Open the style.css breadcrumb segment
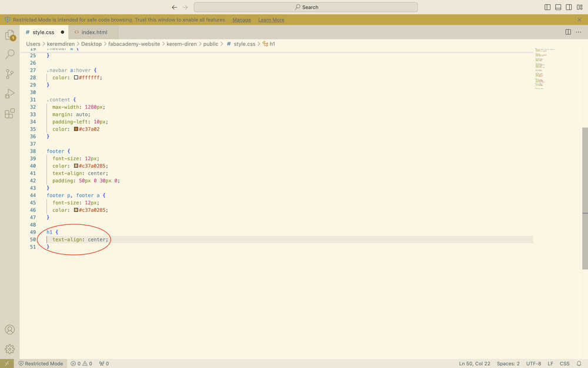 point(241,44)
